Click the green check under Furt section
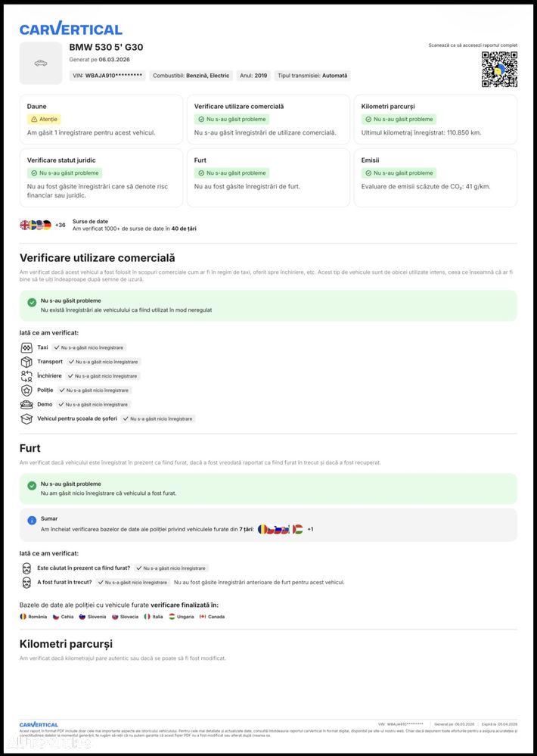 coord(32,486)
